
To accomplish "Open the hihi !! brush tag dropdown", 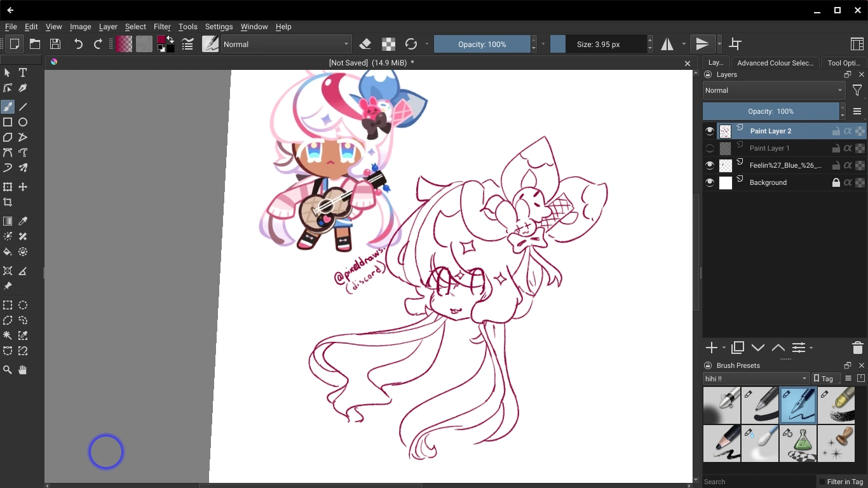I will [755, 378].
